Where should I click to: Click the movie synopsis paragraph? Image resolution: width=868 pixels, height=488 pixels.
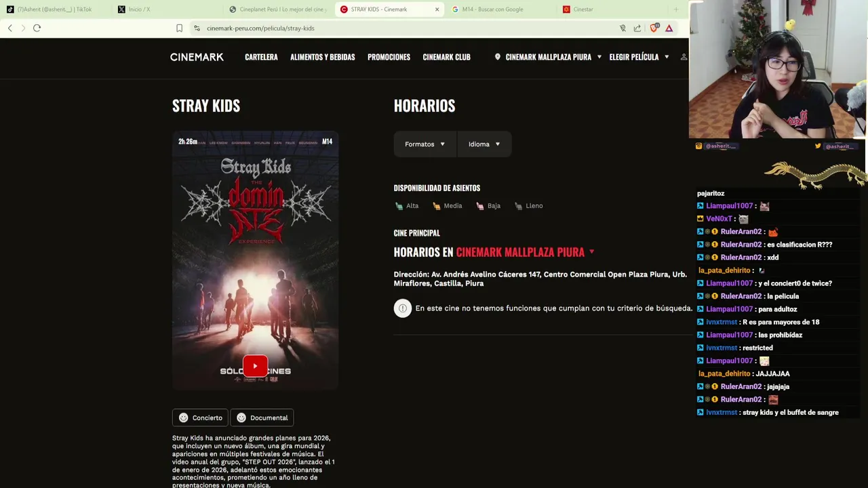[254, 462]
